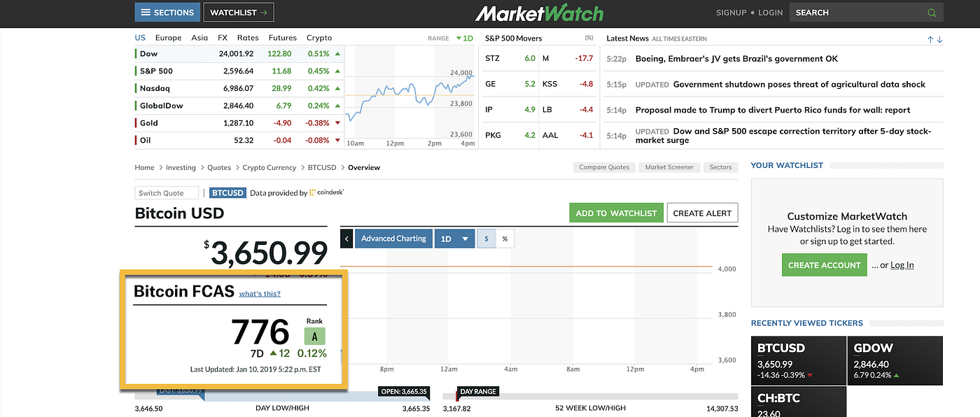This screenshot has height=417, width=980.
Task: Open the Watchlist button in header
Action: click(239, 13)
